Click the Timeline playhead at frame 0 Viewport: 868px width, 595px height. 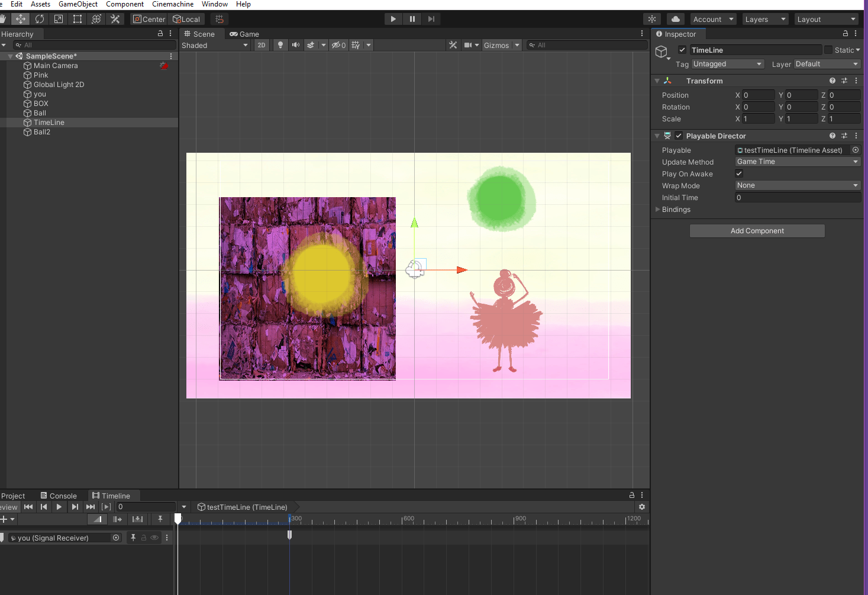pyautogui.click(x=178, y=519)
